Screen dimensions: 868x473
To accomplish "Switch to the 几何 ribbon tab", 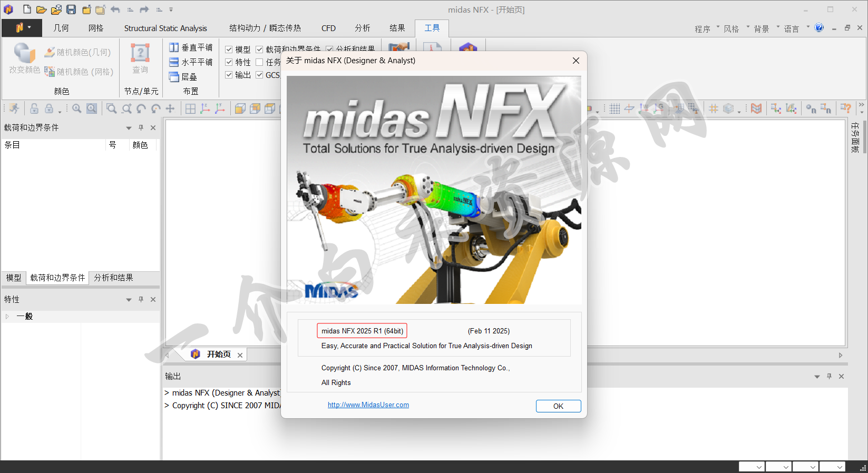I will pyautogui.click(x=61, y=28).
